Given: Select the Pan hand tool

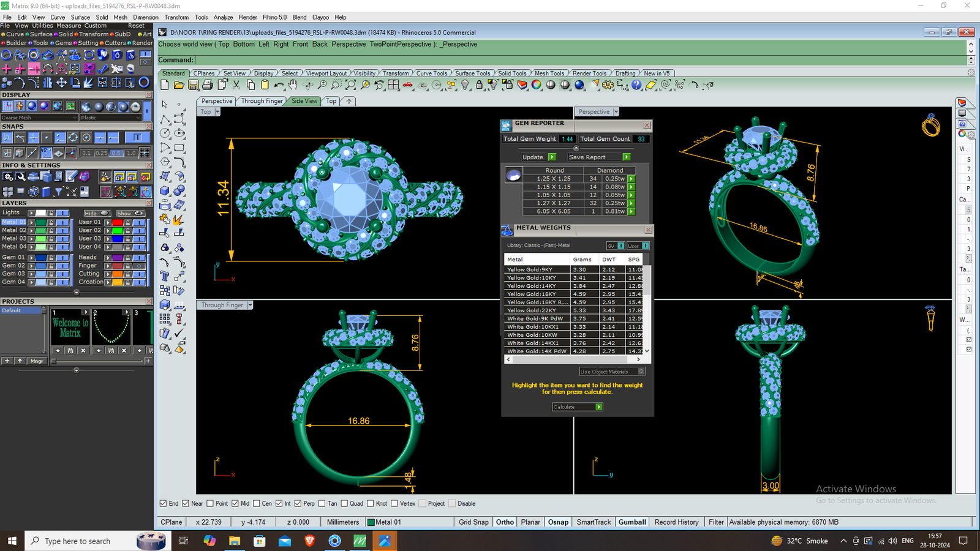Looking at the screenshot, I should (293, 85).
